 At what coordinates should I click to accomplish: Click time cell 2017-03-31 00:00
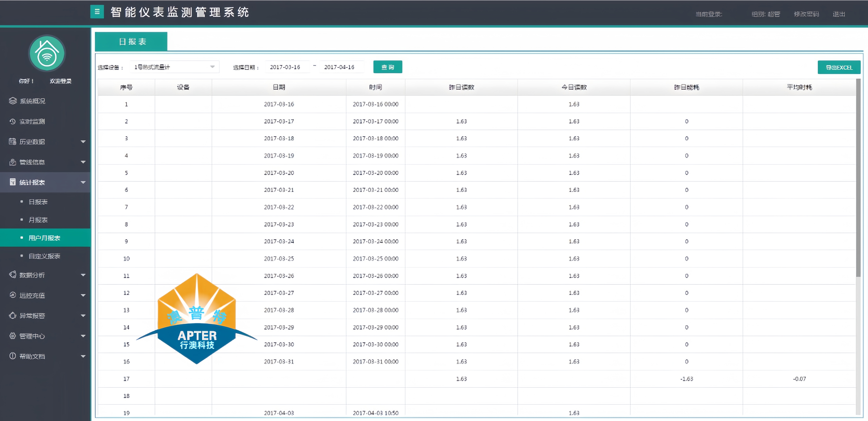[x=375, y=361]
